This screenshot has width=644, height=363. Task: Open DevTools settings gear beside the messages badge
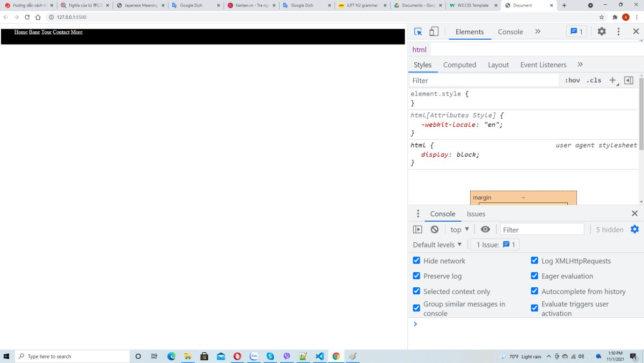point(602,32)
